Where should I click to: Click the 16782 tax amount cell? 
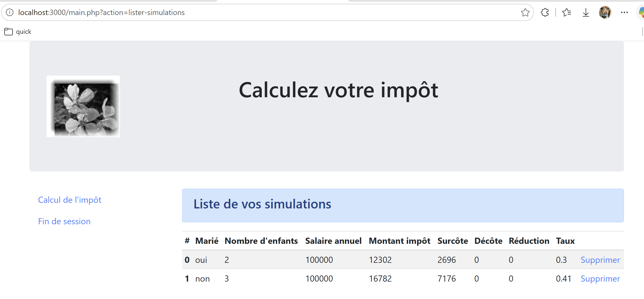click(380, 279)
